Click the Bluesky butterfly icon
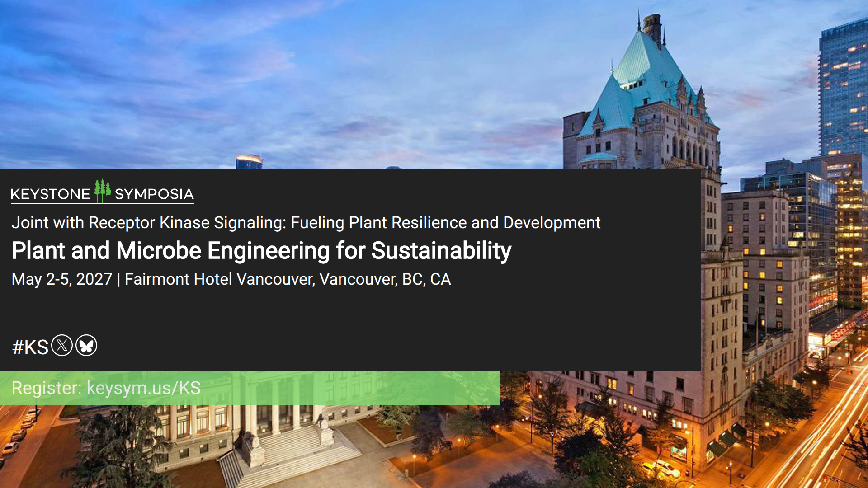This screenshot has width=868, height=488. 86,346
